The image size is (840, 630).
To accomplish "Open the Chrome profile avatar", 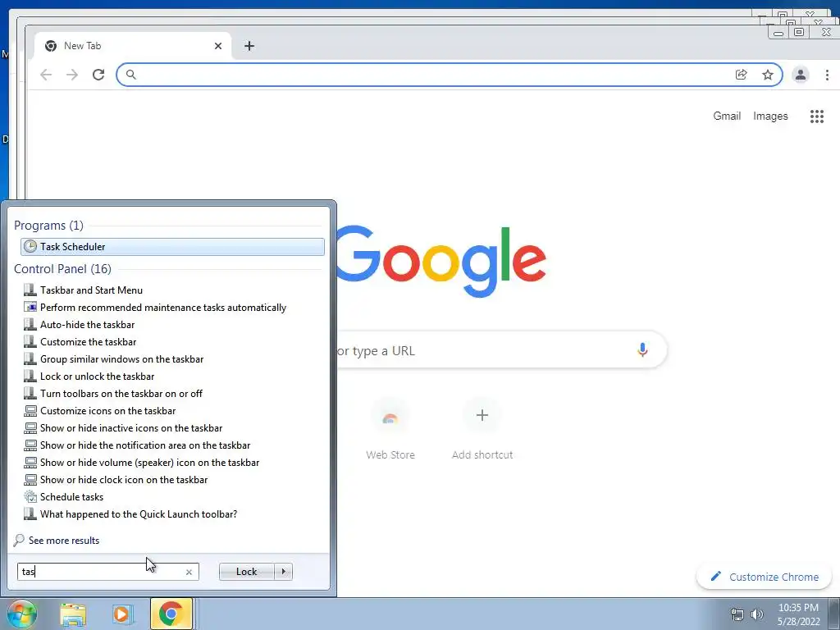I will pos(801,75).
